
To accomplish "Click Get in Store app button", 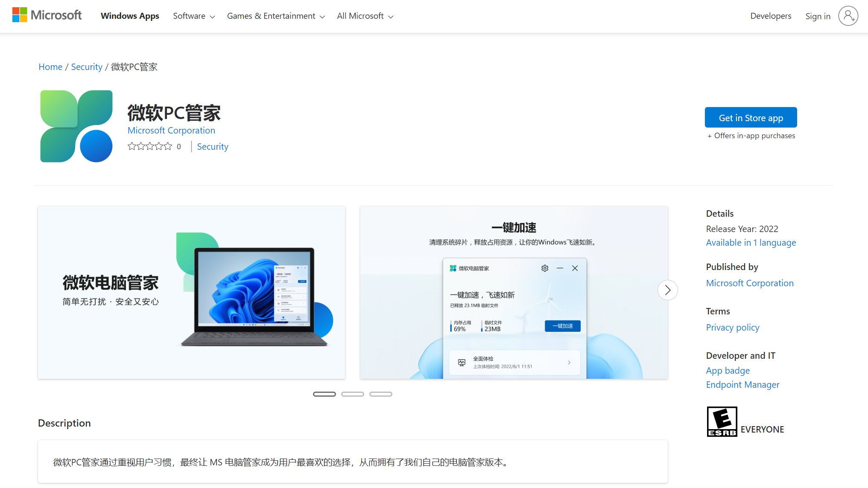I will click(x=751, y=117).
